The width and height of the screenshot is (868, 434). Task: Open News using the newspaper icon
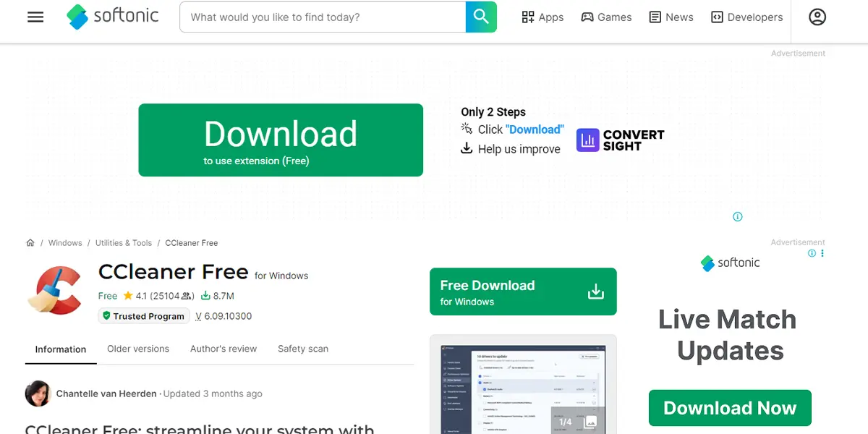655,17
